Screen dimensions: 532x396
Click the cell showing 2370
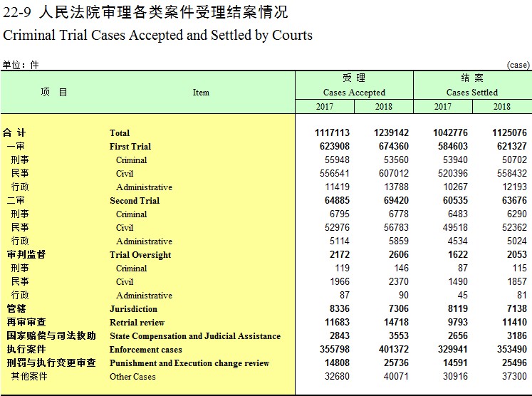click(399, 281)
